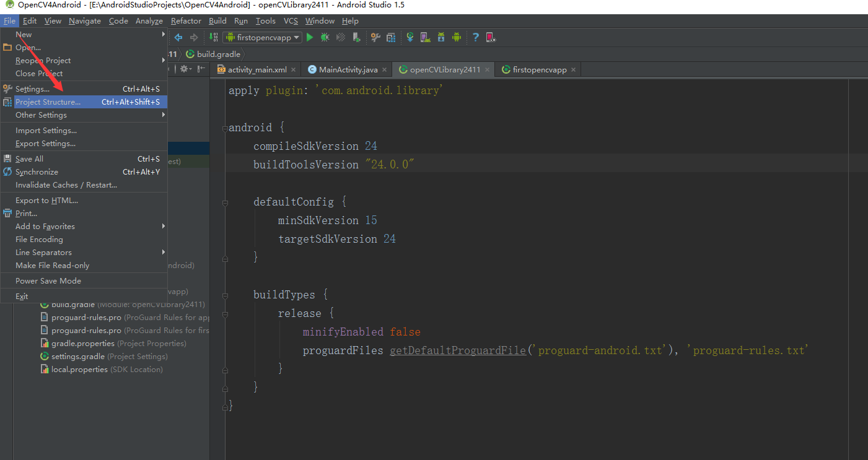Click Exit in File menu
The image size is (868, 460).
point(84,297)
